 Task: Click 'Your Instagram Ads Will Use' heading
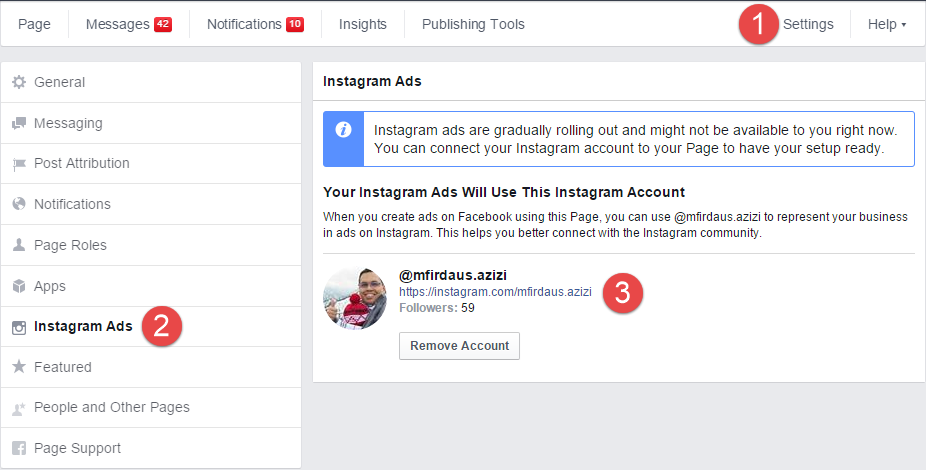click(x=504, y=192)
